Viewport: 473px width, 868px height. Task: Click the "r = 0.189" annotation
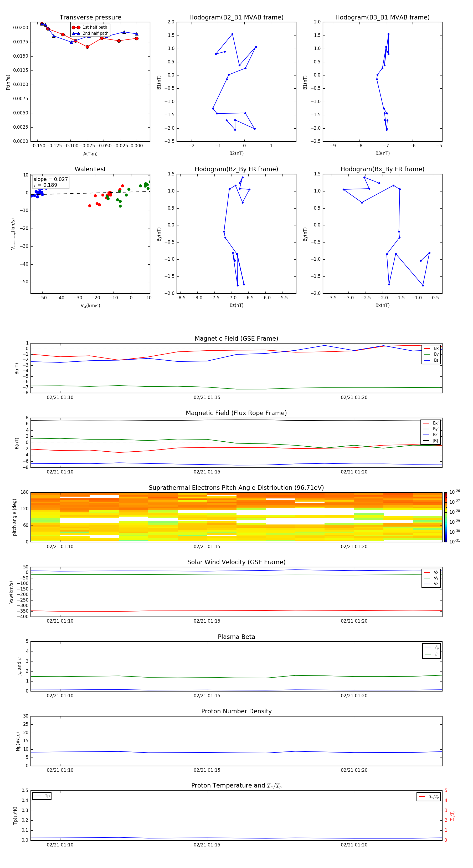45,185
